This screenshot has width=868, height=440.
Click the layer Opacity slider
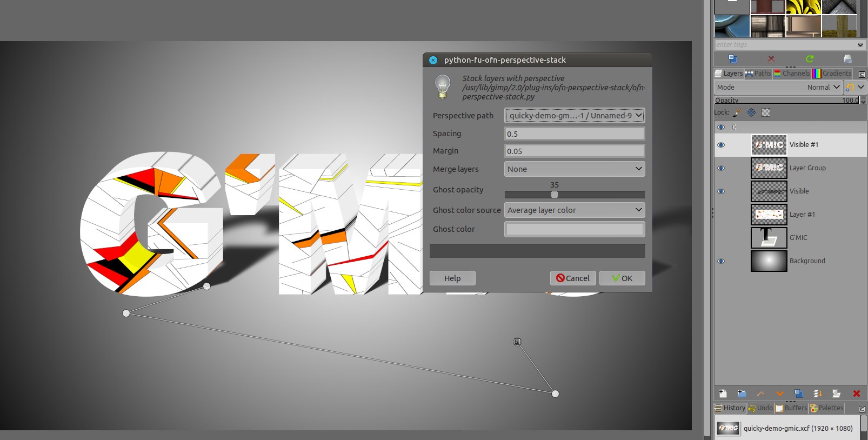pyautogui.click(x=787, y=100)
